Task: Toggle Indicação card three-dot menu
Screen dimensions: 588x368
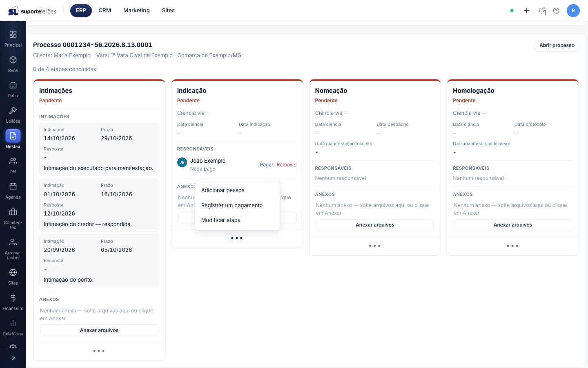Action: click(x=237, y=238)
